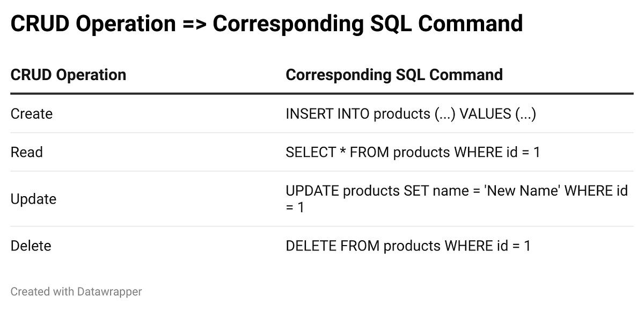Click the UPDATE products SET name cell
The width and height of the screenshot is (644, 309).
(x=457, y=198)
